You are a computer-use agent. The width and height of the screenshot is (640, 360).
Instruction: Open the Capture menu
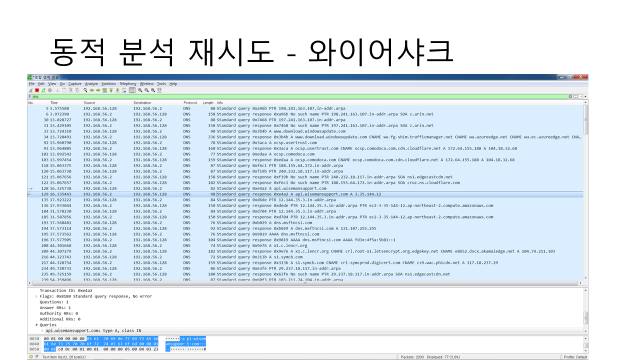point(75,84)
